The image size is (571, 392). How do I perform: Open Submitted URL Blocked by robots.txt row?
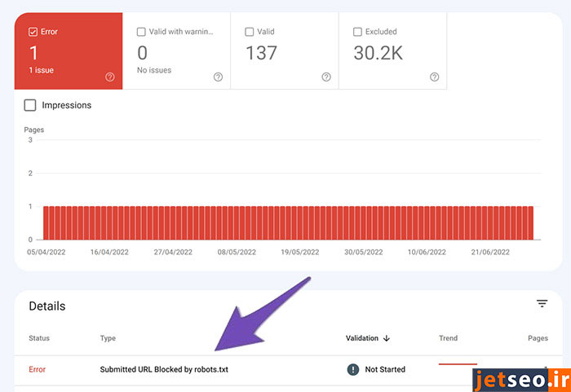click(x=164, y=369)
